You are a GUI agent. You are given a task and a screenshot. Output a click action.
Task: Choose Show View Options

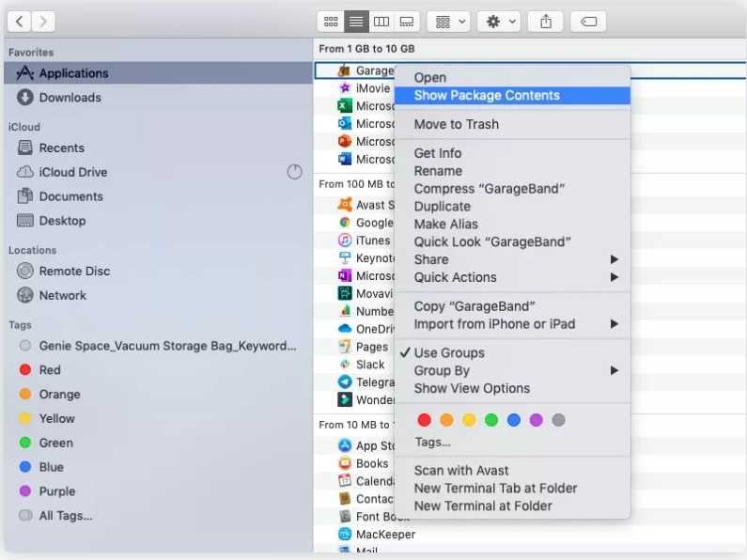(x=513, y=388)
